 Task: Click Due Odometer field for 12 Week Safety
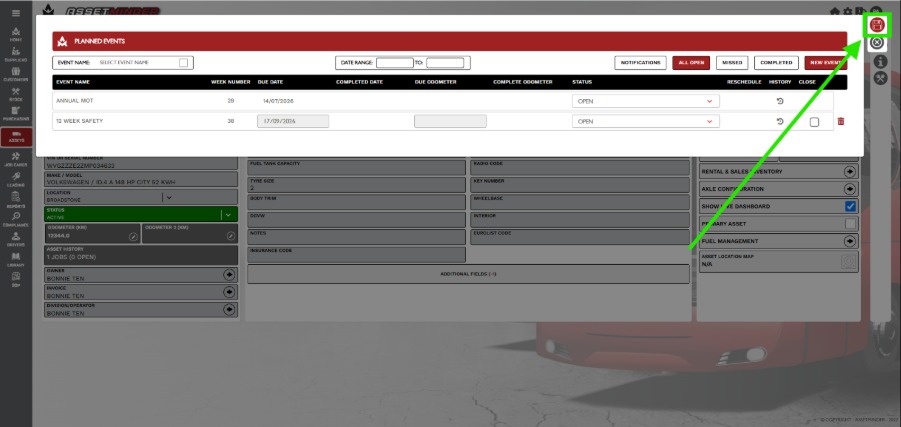coord(450,121)
